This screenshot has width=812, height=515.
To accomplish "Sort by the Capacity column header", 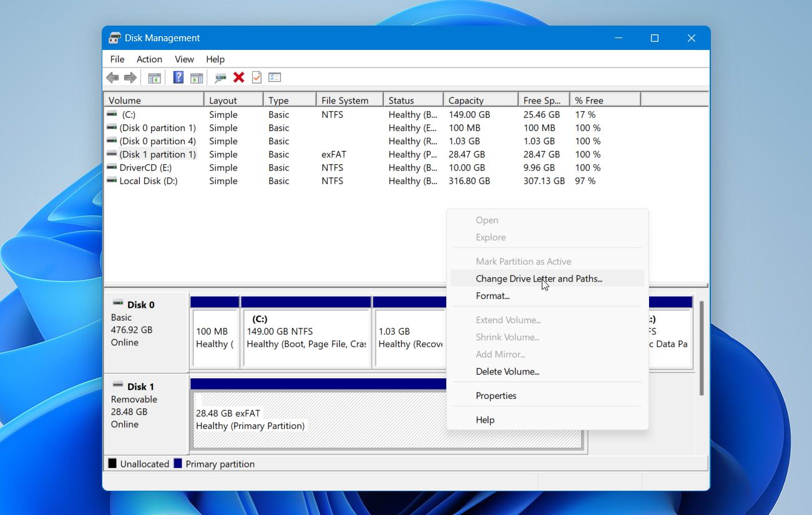I will (x=481, y=101).
